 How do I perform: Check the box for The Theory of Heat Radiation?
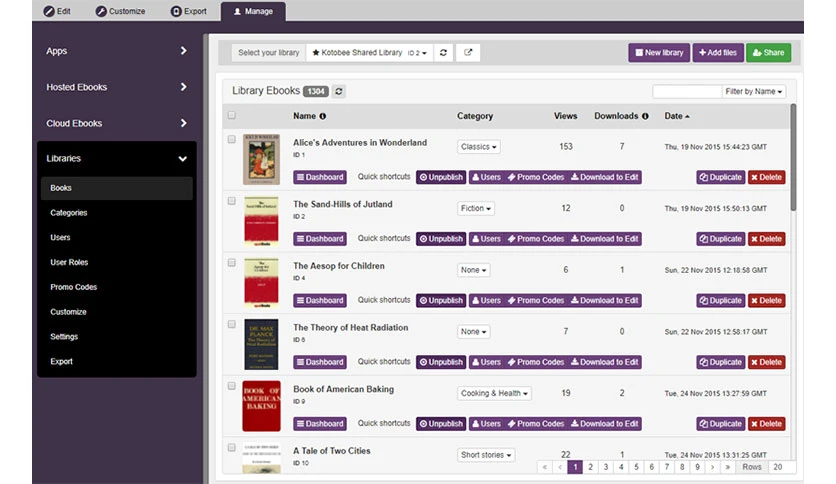click(x=231, y=324)
